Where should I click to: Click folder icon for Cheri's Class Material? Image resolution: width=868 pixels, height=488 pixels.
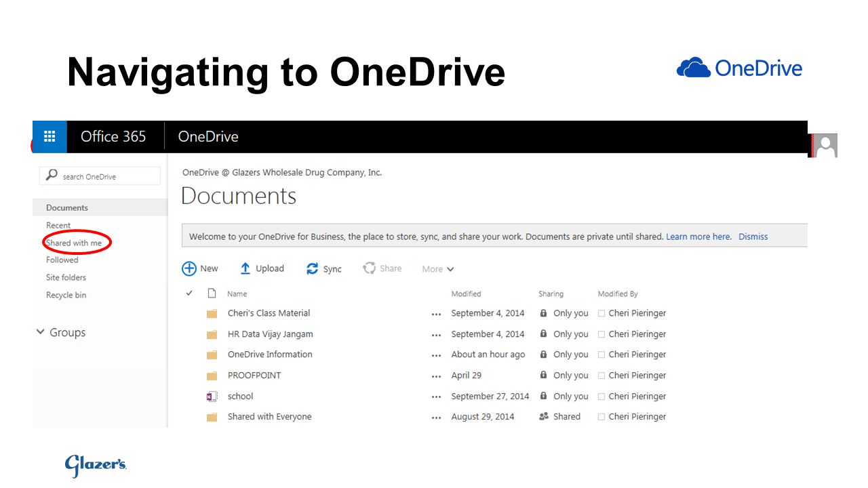pyautogui.click(x=212, y=313)
